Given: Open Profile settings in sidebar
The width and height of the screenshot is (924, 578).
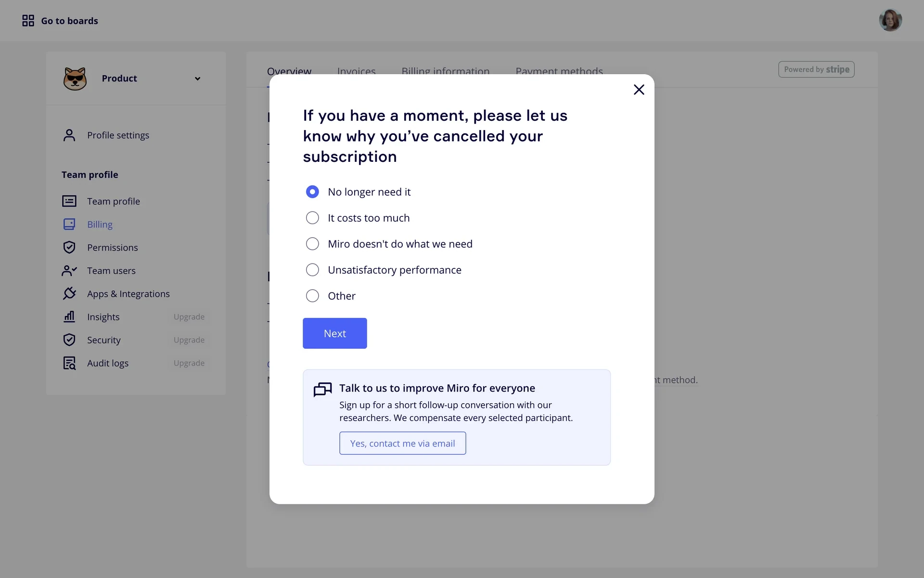Looking at the screenshot, I should pos(118,135).
